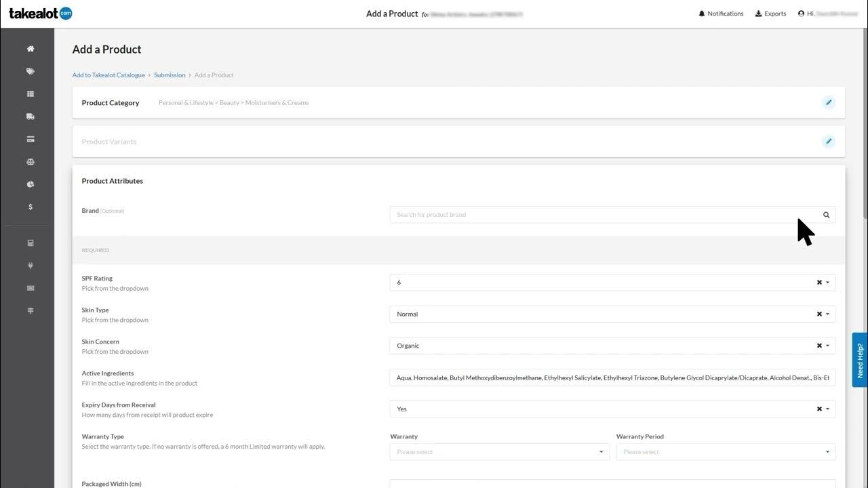
Task: Clear the Skin Concern value Organic
Action: click(819, 346)
